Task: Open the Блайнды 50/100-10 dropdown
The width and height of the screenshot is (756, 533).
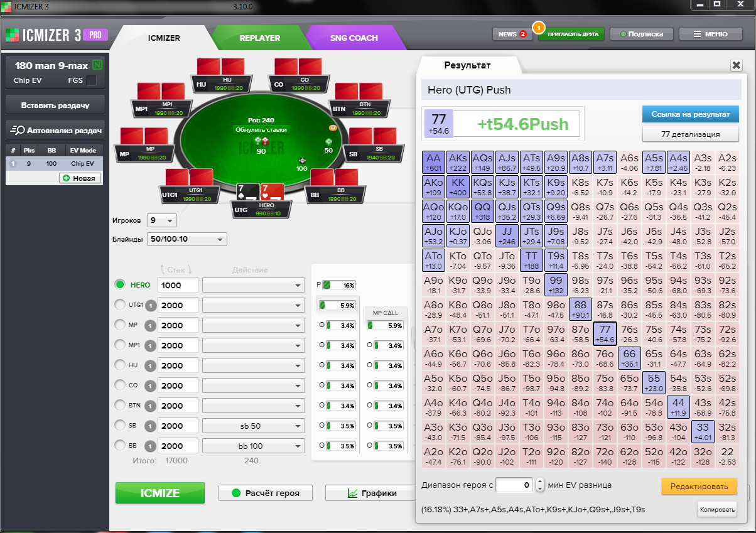Action: (x=186, y=239)
